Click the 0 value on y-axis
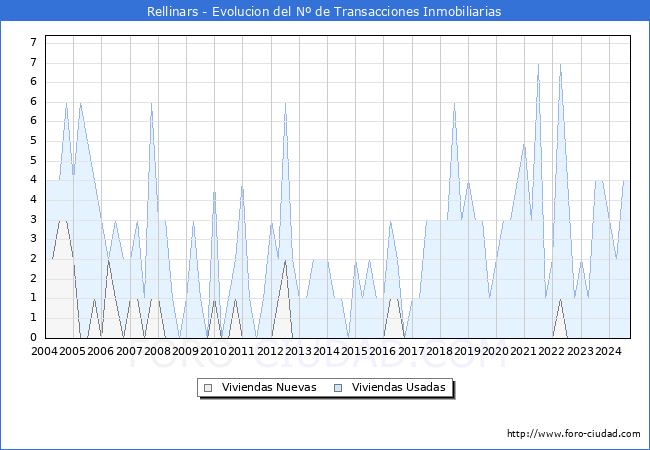 click(x=34, y=337)
